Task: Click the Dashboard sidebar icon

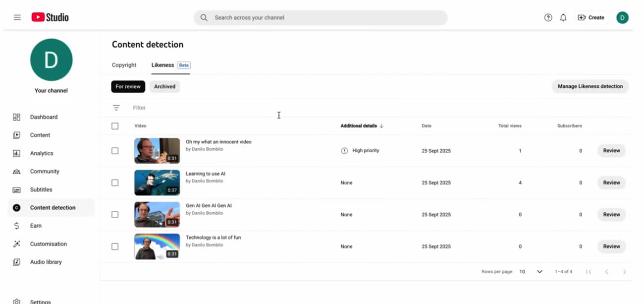Action: [16, 117]
